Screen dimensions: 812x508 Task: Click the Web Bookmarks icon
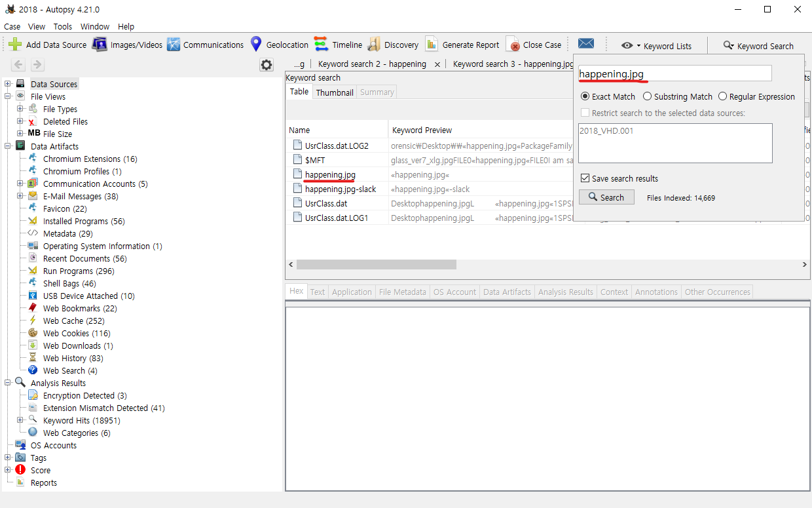pos(32,308)
